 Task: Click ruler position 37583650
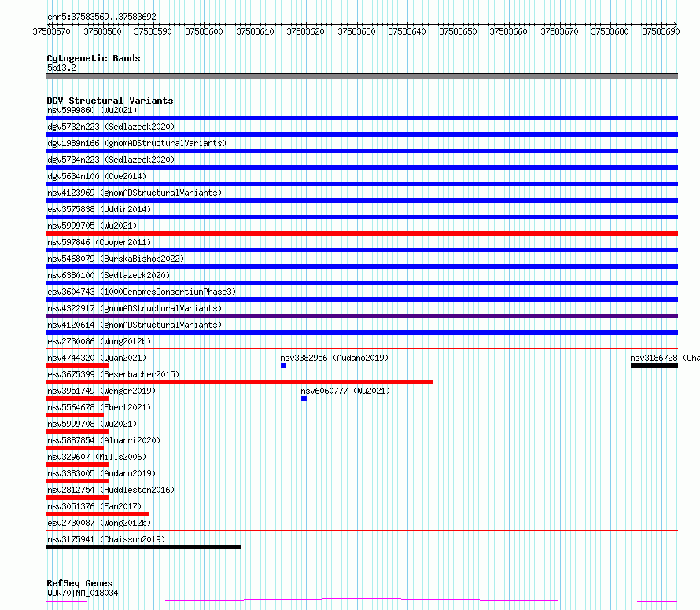click(458, 31)
